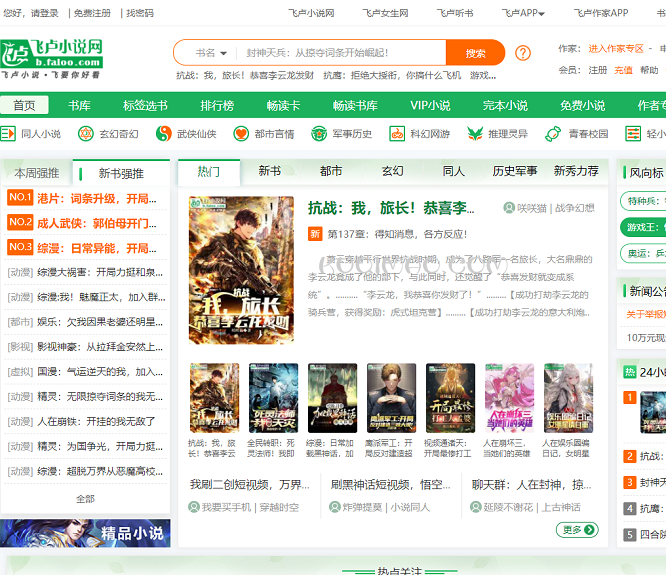Click the 都市言情 heart icon
This screenshot has height=575, width=666.
[241, 134]
